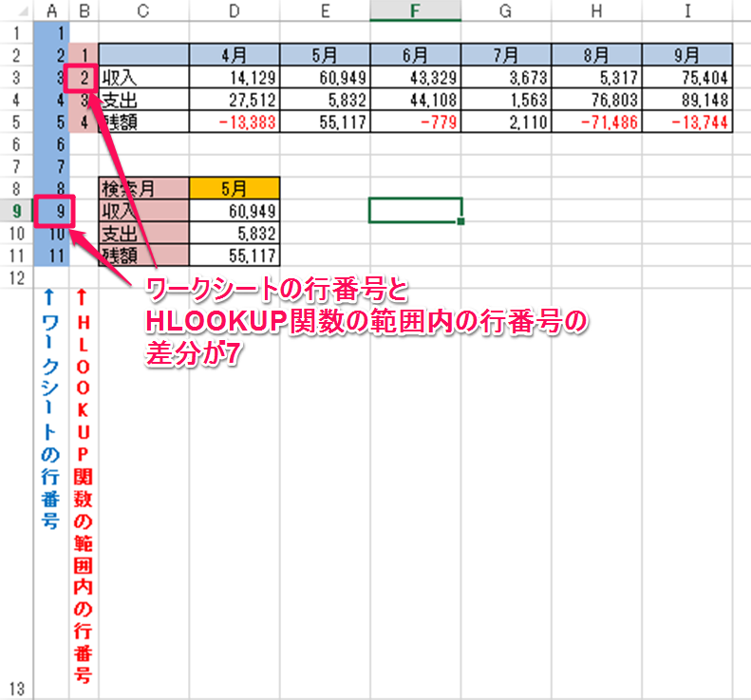Select the orange search month cell 5月
This screenshot has width=751, height=700.
[235, 188]
